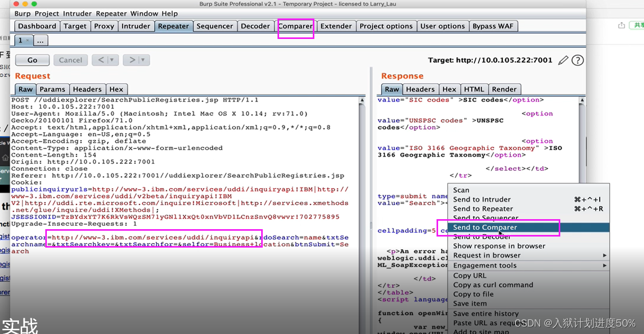644x334 pixels.
Task: Add new repeater tab with ... tab
Action: pyautogui.click(x=41, y=41)
